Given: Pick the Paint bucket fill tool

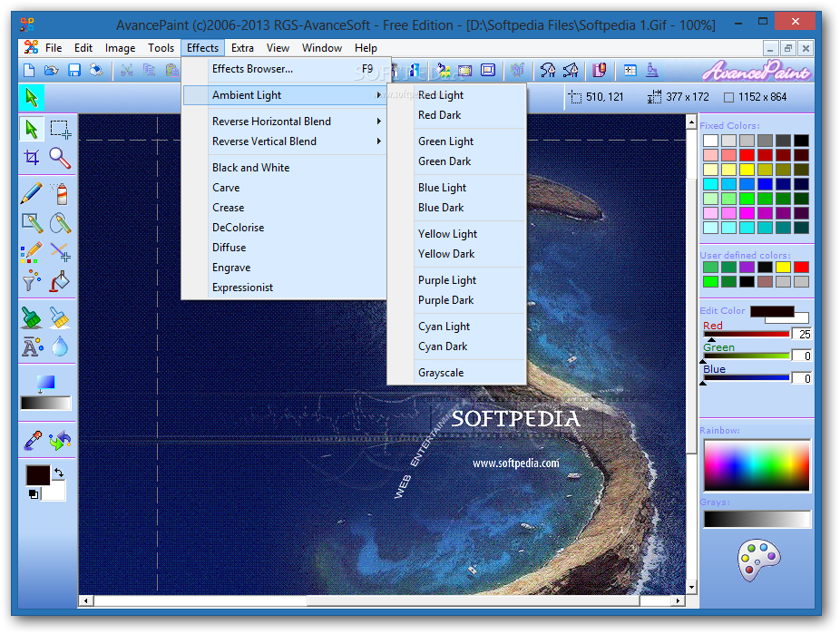Looking at the screenshot, I should 60,280.
